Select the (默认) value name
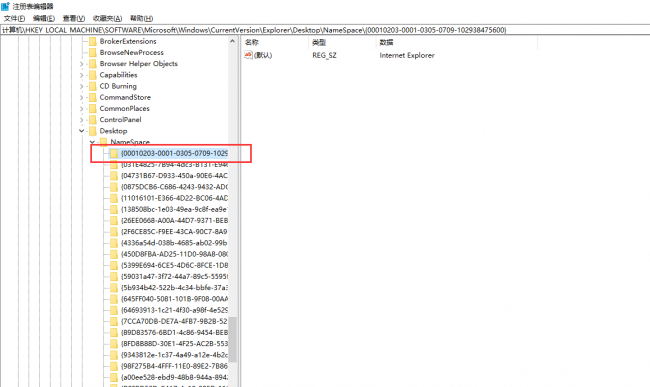Viewport: 650px width, 387px height. tap(263, 55)
